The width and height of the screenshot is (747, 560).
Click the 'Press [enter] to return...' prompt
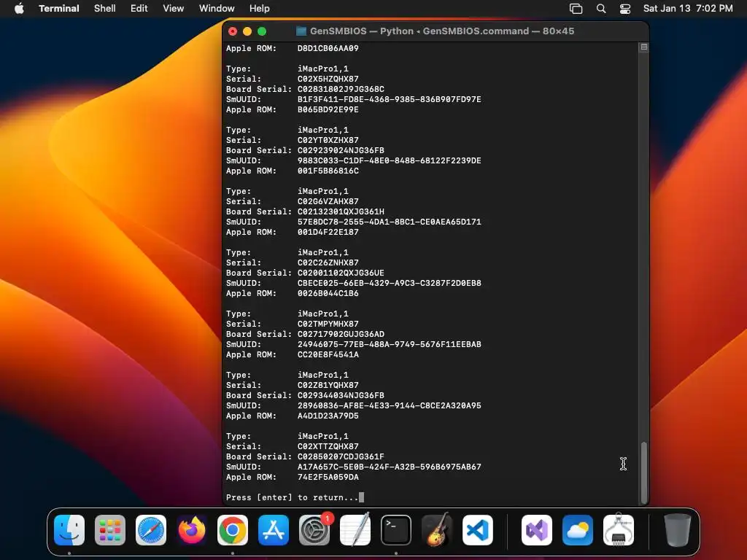pos(292,497)
